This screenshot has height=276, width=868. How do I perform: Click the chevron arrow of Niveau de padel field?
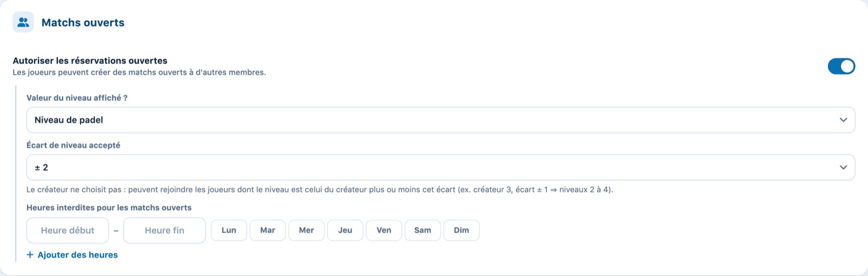[843, 120]
